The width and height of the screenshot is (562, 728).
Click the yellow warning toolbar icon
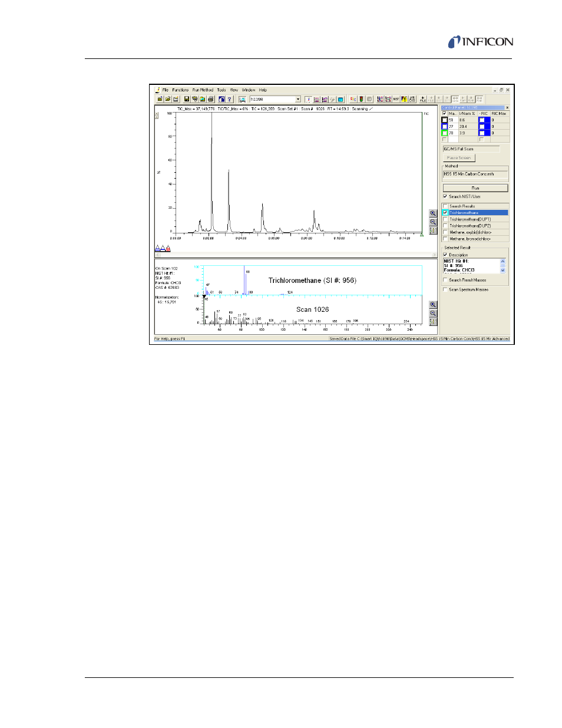tap(404, 99)
